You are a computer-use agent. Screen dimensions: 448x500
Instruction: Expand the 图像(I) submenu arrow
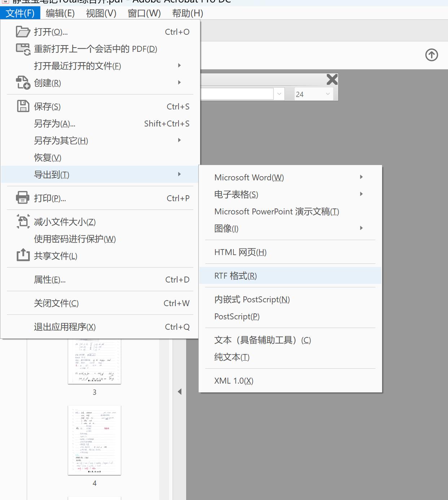pyautogui.click(x=361, y=228)
